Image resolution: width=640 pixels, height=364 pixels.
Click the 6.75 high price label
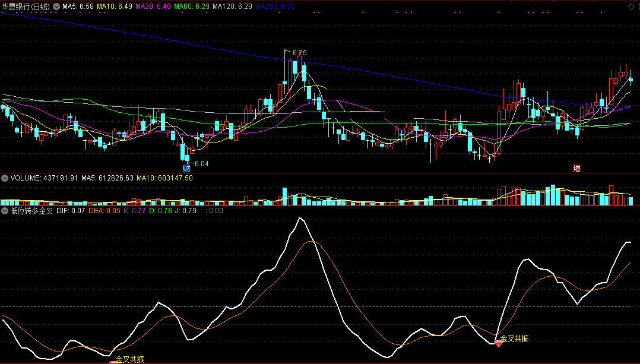pyautogui.click(x=300, y=53)
